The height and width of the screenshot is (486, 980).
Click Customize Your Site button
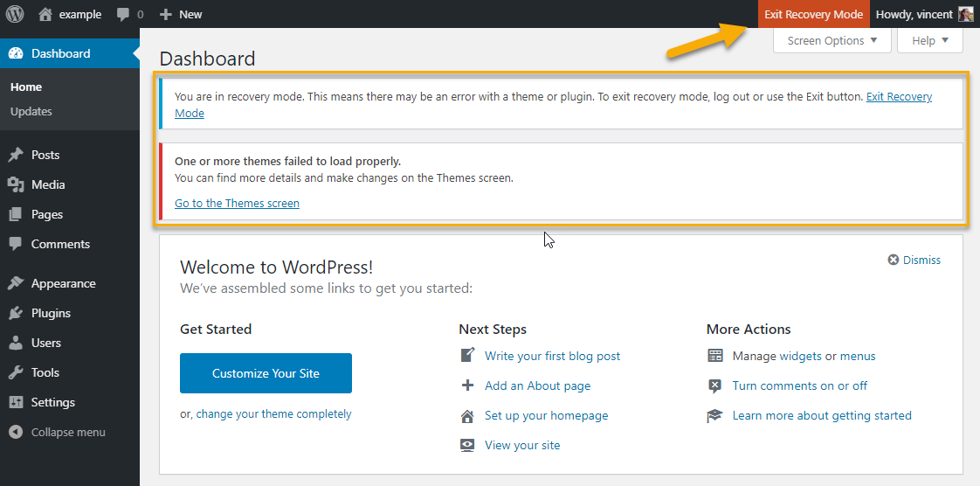(266, 373)
